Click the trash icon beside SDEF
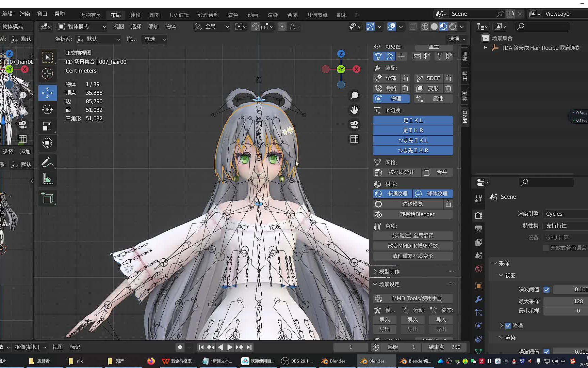This screenshot has height=368, width=588. point(448,78)
